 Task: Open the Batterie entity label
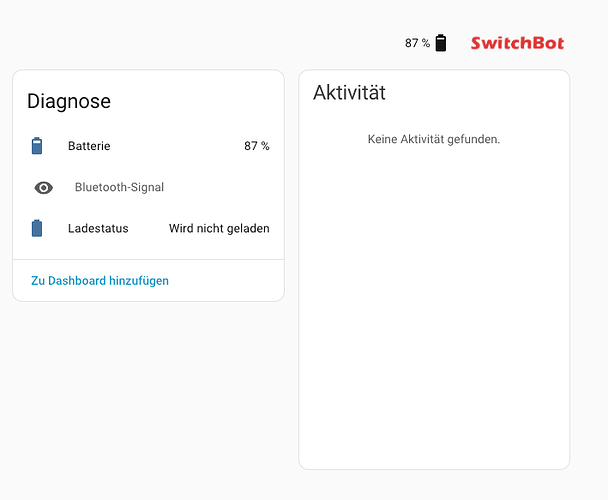(x=89, y=146)
